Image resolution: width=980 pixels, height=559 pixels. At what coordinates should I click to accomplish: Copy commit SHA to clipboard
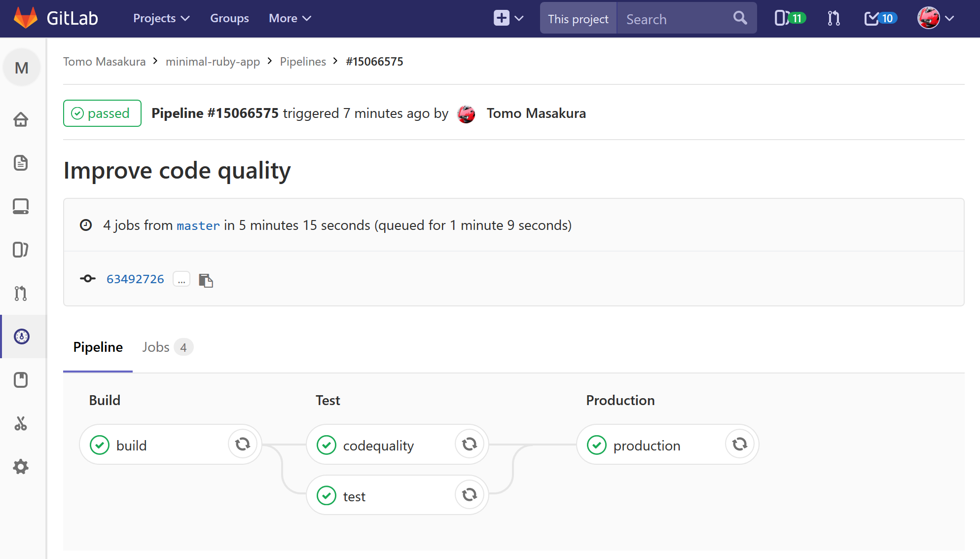coord(206,280)
